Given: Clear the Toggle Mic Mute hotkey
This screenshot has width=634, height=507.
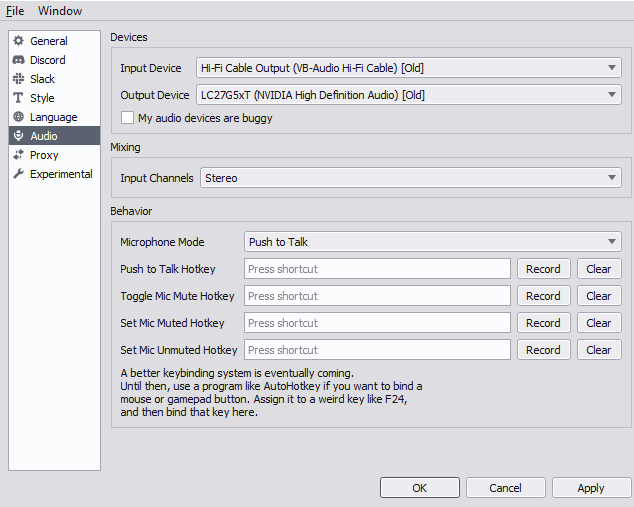Looking at the screenshot, I should 599,296.
